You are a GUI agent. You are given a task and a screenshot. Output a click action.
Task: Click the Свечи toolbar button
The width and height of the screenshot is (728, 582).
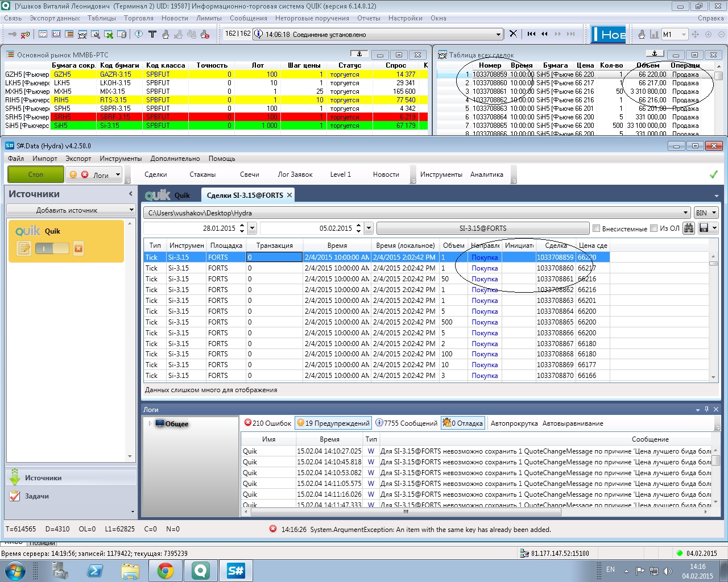tap(249, 174)
